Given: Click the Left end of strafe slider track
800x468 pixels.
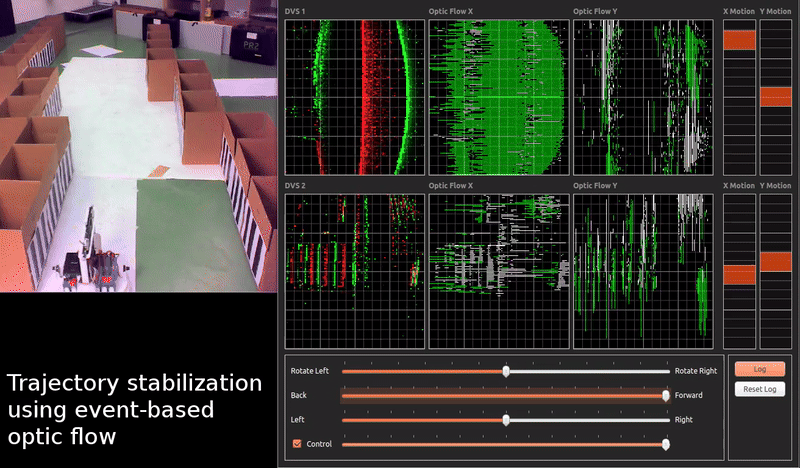Looking at the screenshot, I should click(x=344, y=420).
